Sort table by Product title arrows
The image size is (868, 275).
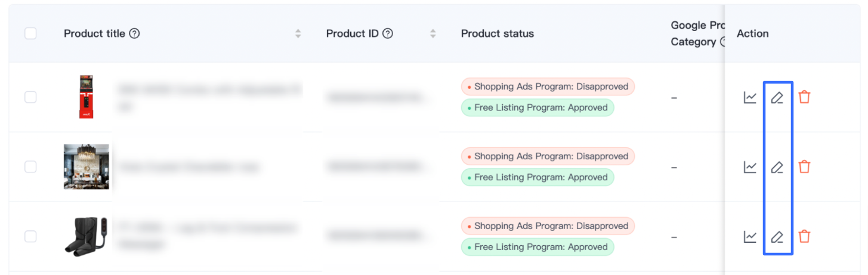[298, 34]
